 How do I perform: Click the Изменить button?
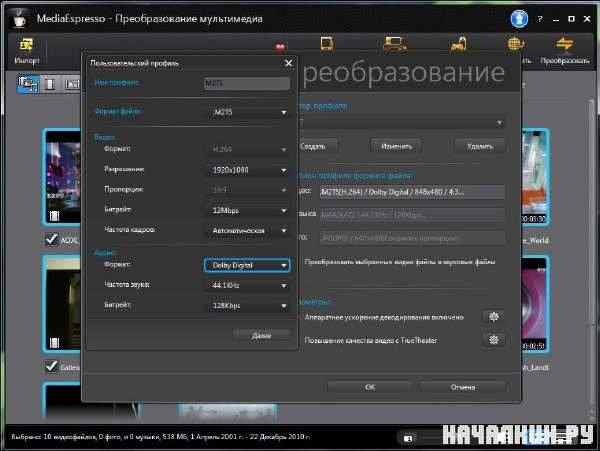tap(396, 146)
